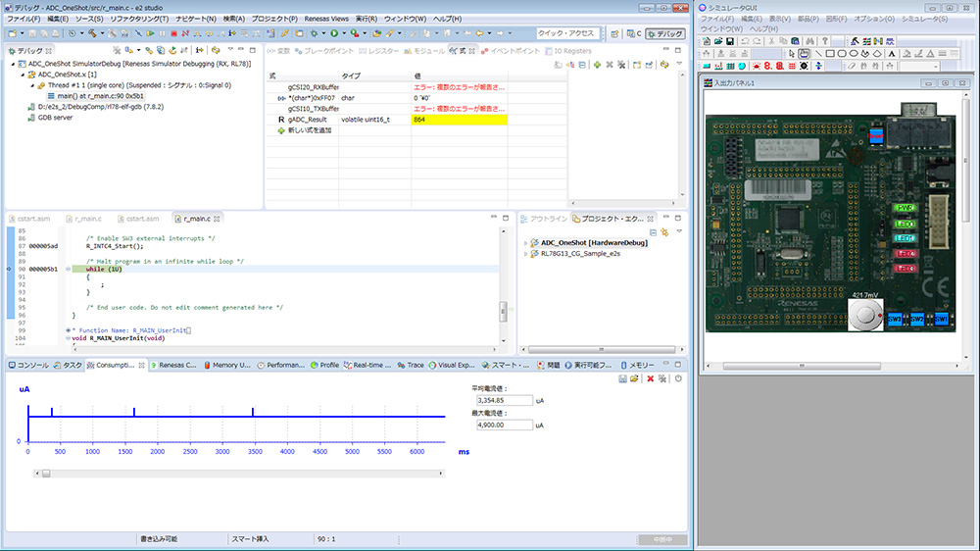The width and height of the screenshot is (980, 551).
Task: Click the consumption graph horizontal scrollbar thumb
Action: point(46,474)
